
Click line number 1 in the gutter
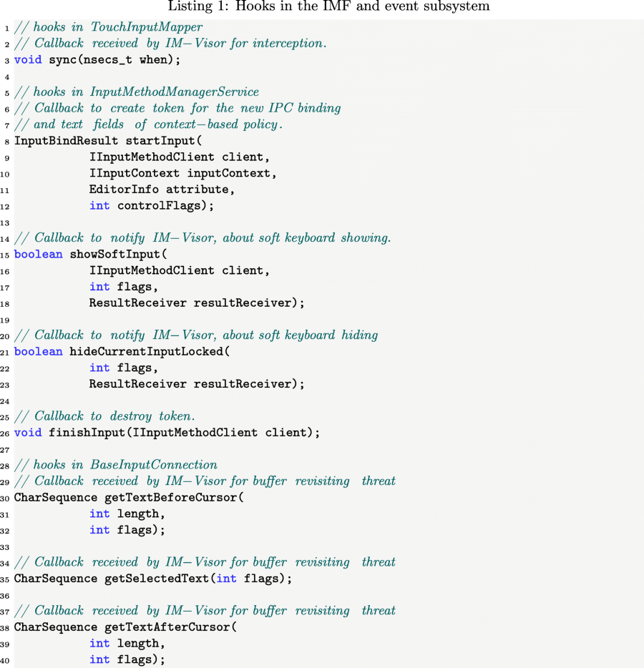tap(6, 27)
